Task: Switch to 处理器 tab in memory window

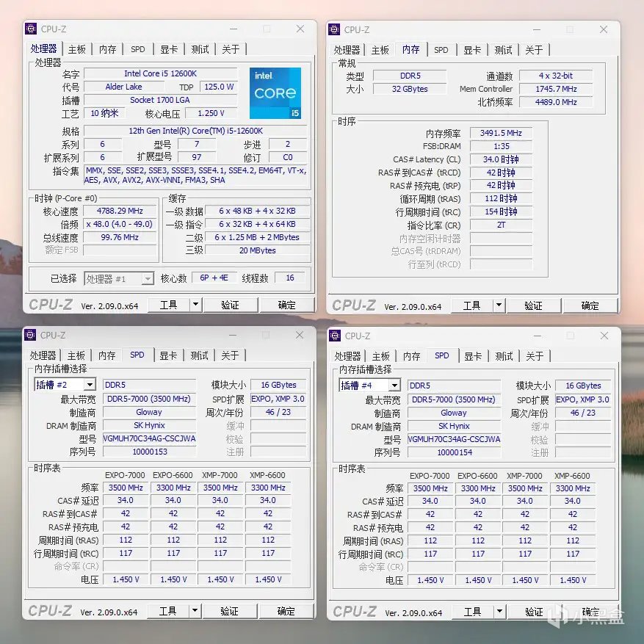Action: [x=347, y=50]
